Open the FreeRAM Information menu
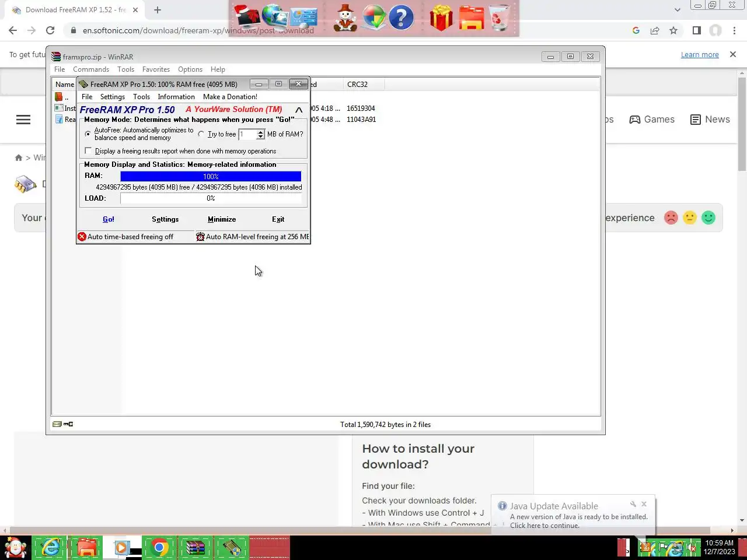Screen dimensions: 747x560 click(x=176, y=97)
